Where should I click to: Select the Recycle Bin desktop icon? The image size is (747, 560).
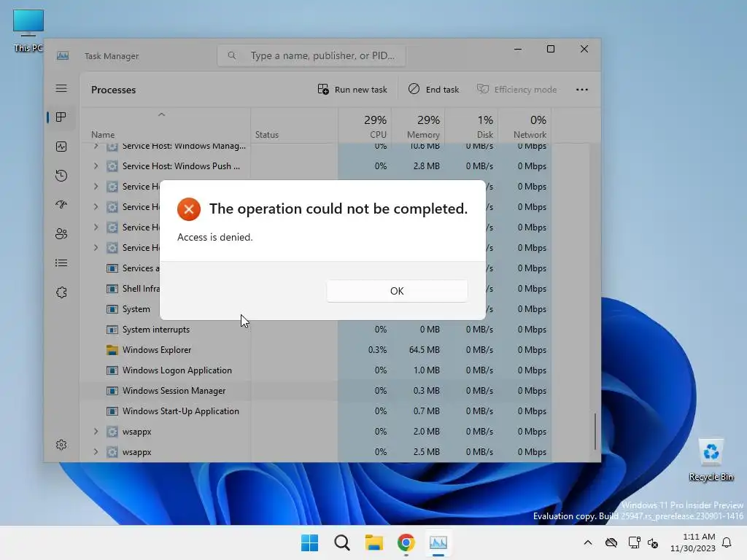point(711,459)
